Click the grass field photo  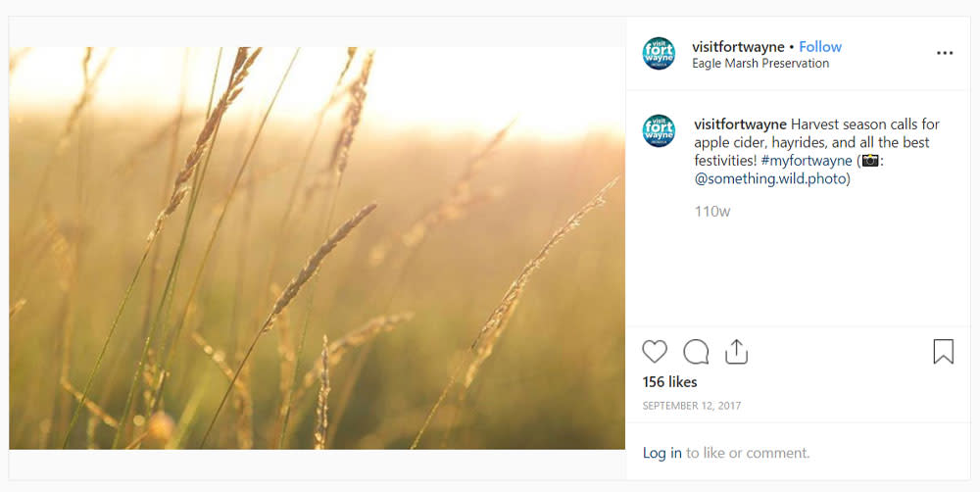pyautogui.click(x=317, y=248)
